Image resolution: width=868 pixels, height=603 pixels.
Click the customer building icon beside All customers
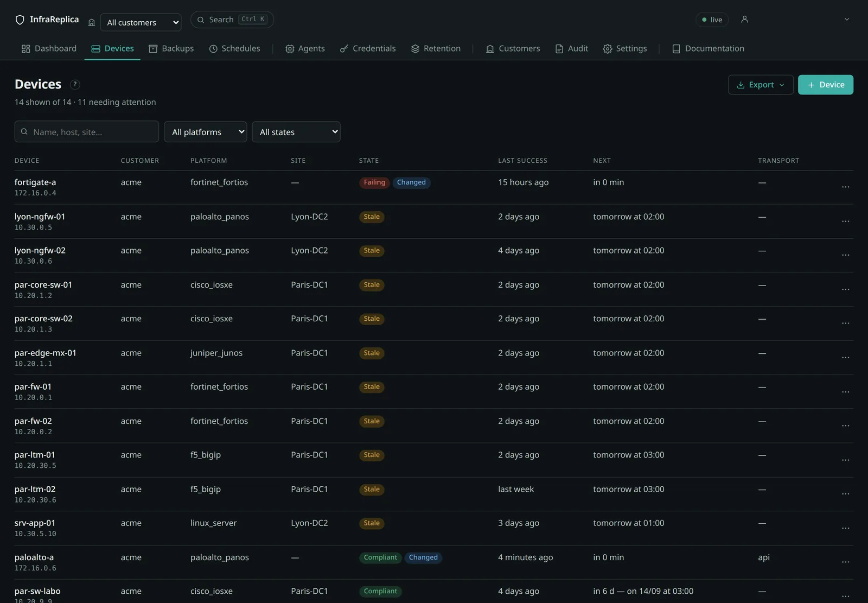coord(92,22)
